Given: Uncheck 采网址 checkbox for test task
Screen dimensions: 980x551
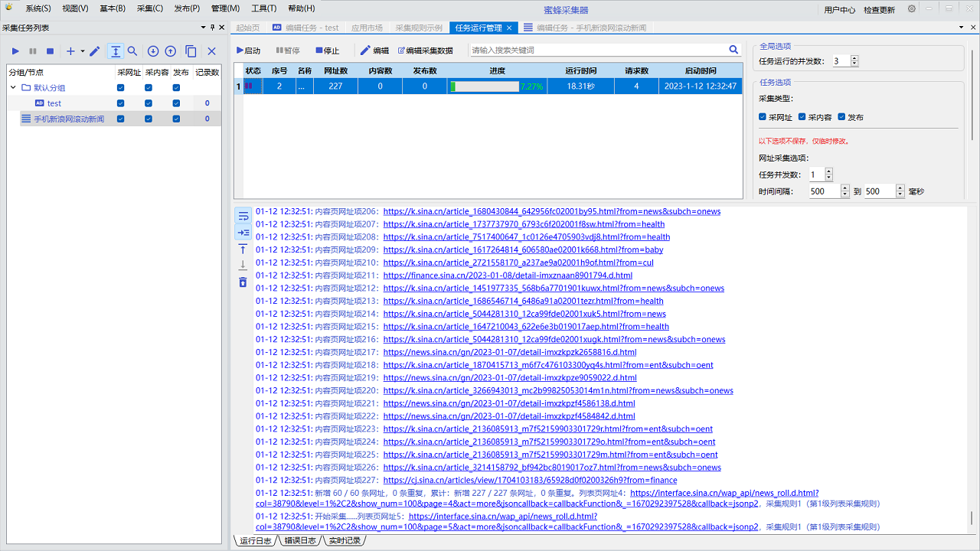Looking at the screenshot, I should point(121,103).
